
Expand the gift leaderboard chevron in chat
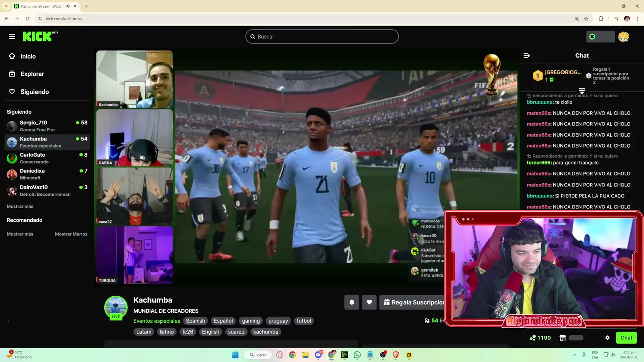click(582, 91)
